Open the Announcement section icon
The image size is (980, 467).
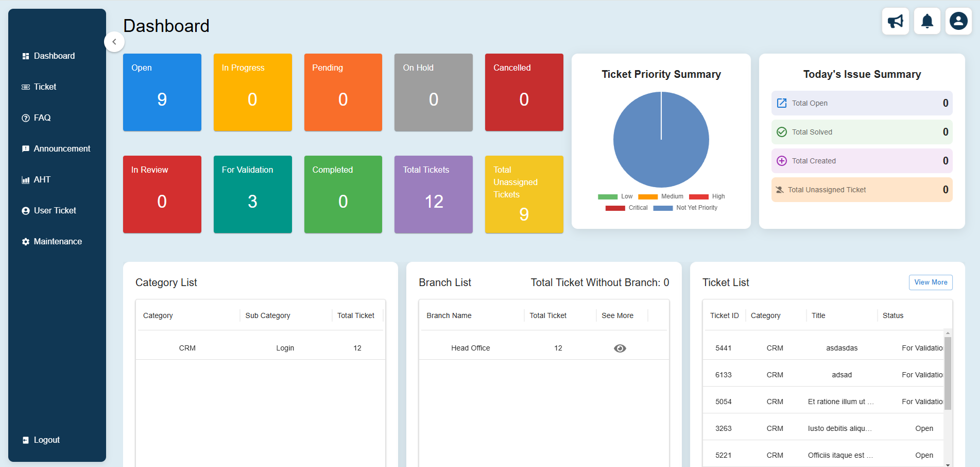pos(26,148)
